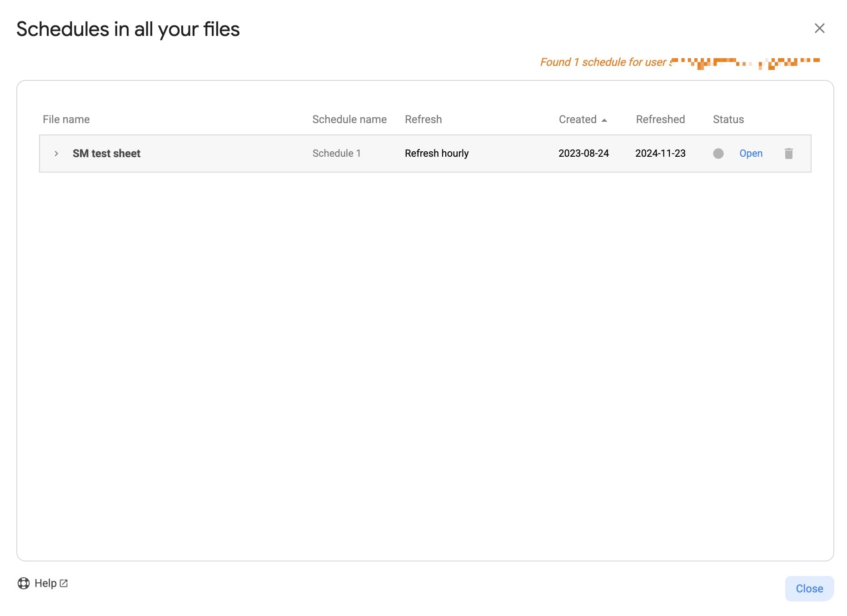The width and height of the screenshot is (847, 616).
Task: Click the 2024-11-23 refreshed date
Action: [x=660, y=154]
